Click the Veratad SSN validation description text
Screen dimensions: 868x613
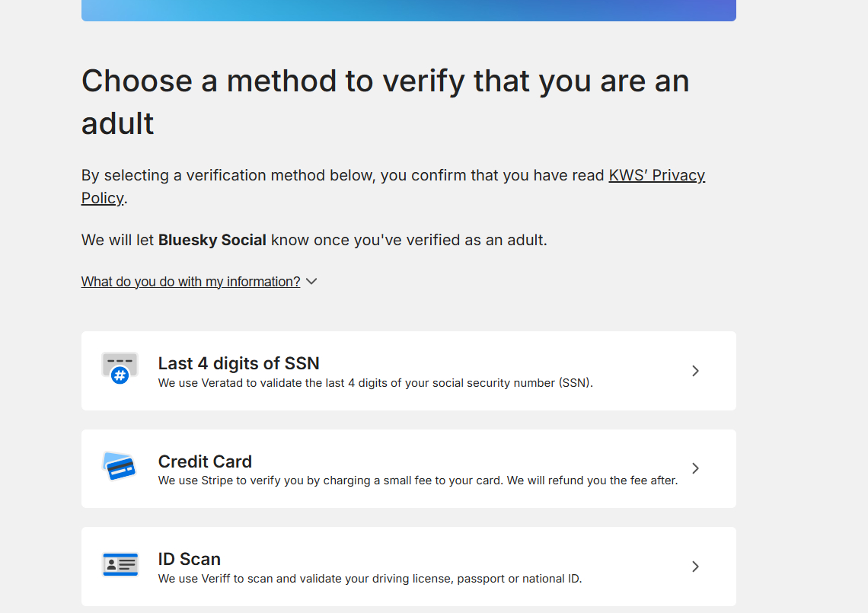pos(375,383)
